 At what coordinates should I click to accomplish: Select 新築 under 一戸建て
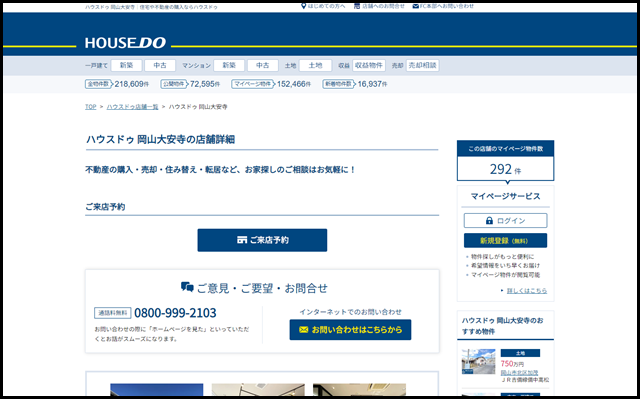(127, 65)
